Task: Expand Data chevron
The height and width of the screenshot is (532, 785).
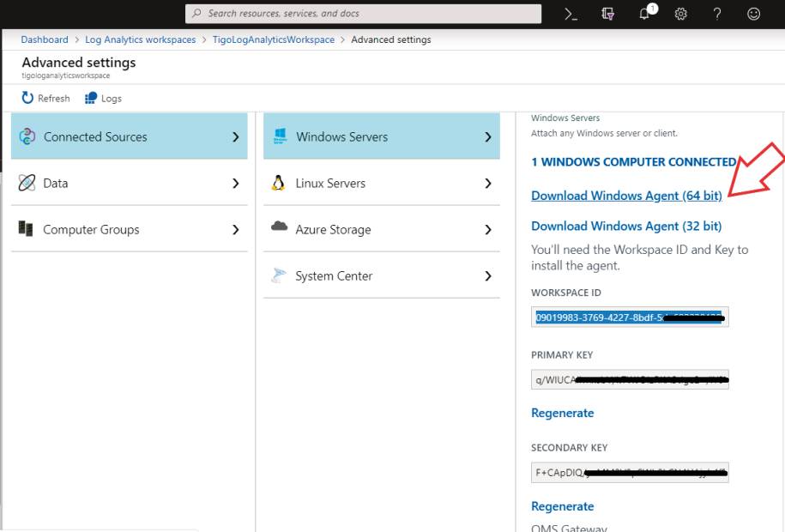Action: click(236, 184)
